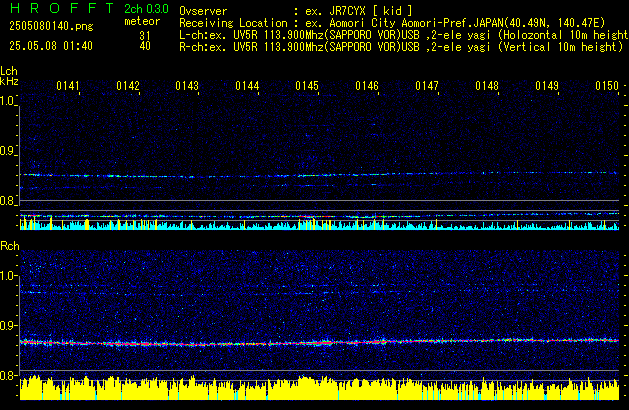Click the 0142 time marker
Viewport: 629px width, 410px height.
click(x=128, y=86)
